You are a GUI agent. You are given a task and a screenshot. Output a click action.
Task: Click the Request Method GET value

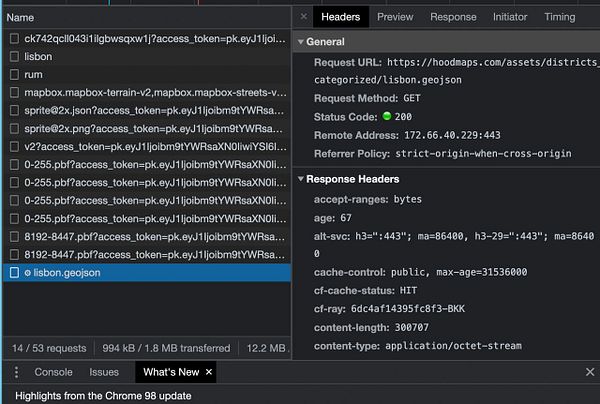412,98
